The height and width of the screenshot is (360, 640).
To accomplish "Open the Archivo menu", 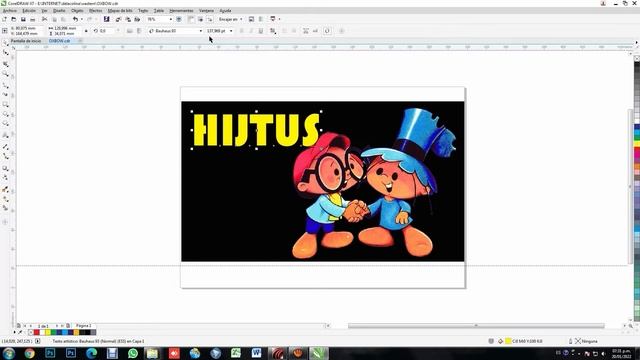I will (10, 11).
